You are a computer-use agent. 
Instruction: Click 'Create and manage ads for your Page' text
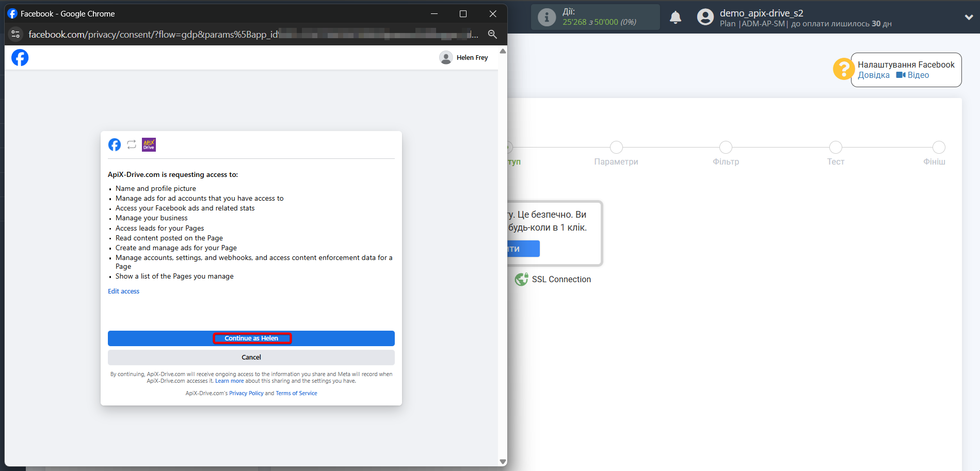[176, 248]
